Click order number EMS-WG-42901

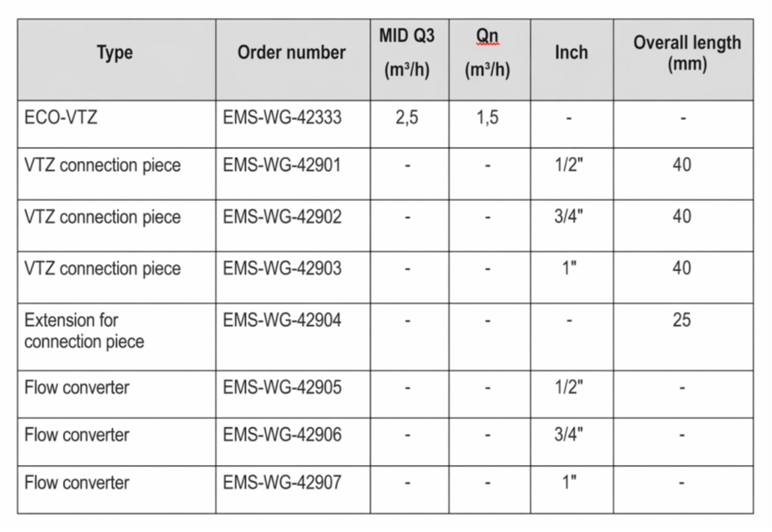tap(282, 164)
